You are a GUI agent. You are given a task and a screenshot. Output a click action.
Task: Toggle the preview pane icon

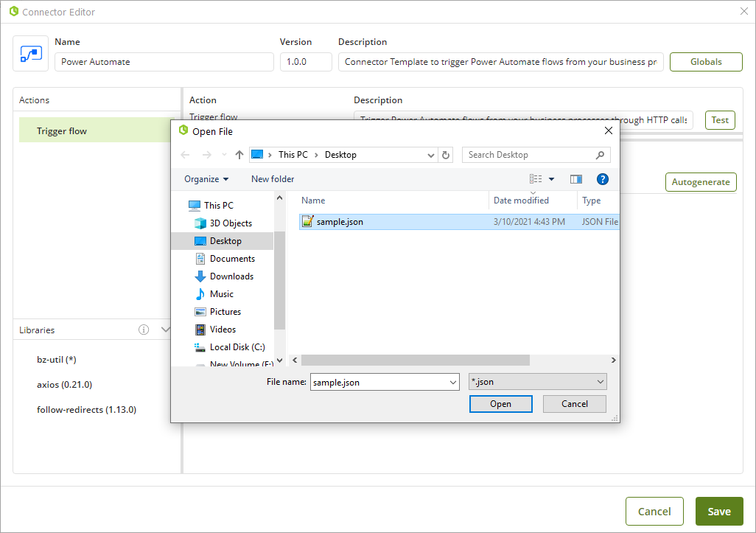point(576,179)
